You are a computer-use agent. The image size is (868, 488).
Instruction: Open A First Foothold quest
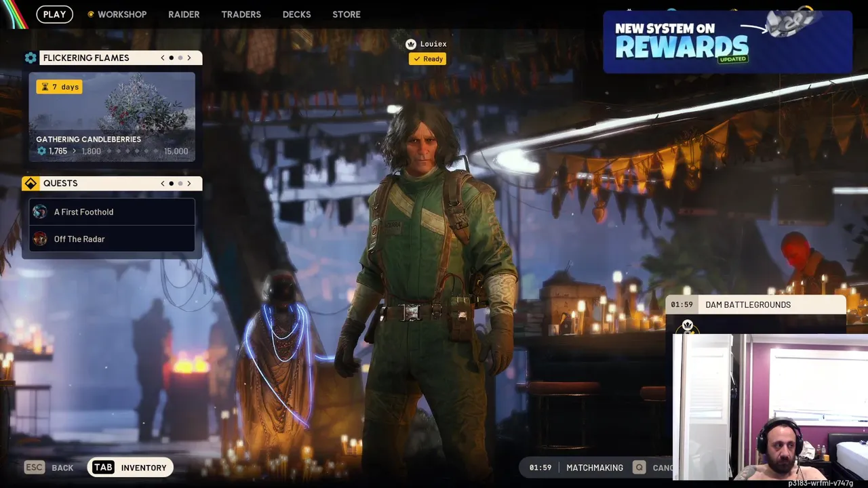[x=112, y=211]
